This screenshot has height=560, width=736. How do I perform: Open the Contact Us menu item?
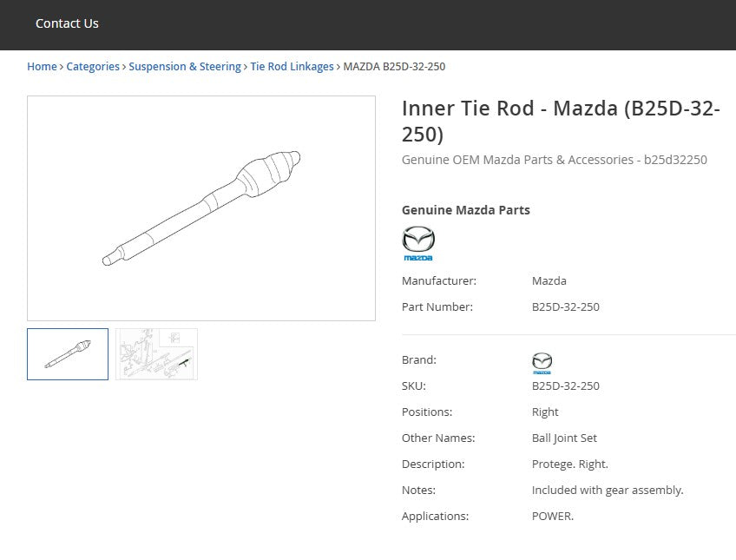67,23
